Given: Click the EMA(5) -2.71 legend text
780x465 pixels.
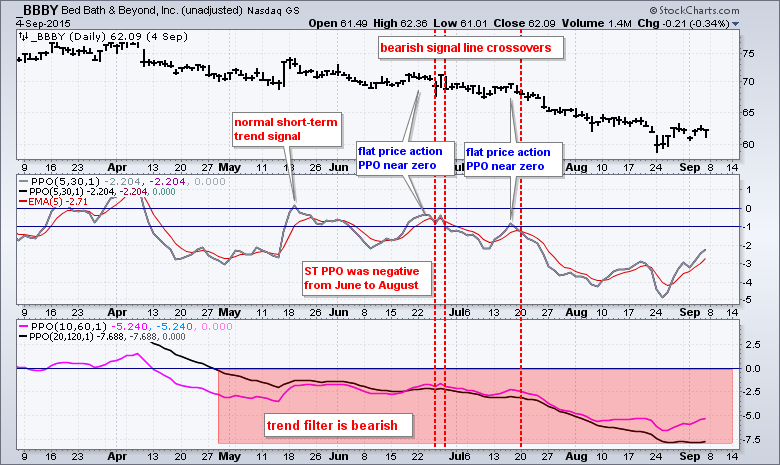Looking at the screenshot, I should click(x=58, y=201).
